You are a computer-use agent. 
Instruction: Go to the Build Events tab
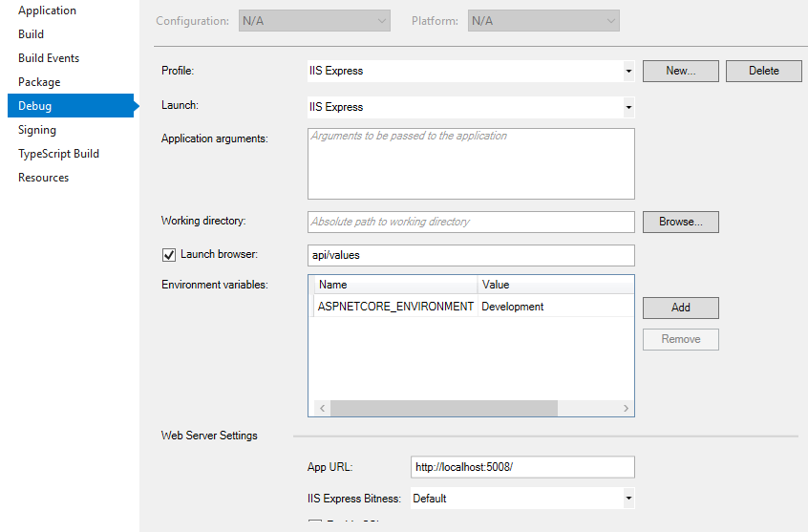[49, 58]
